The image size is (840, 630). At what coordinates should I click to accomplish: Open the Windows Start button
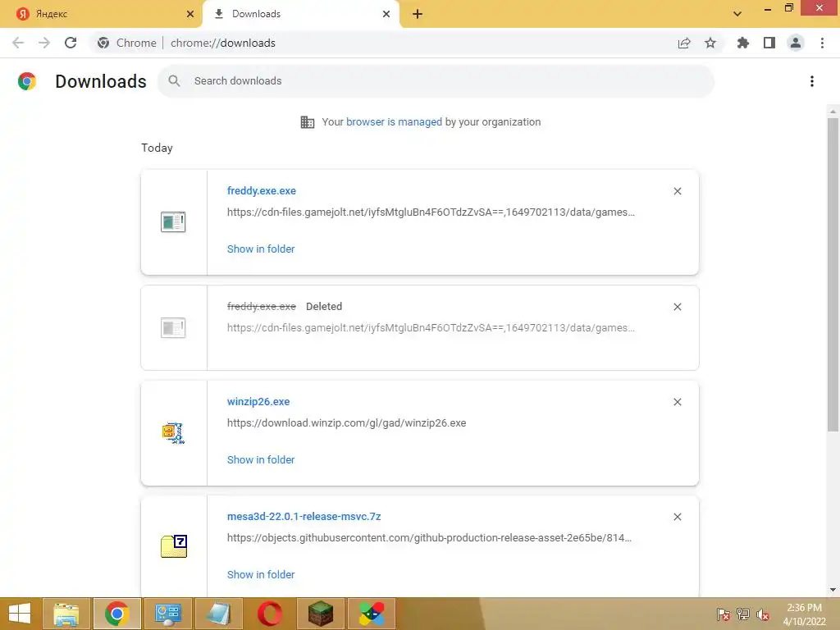pos(20,614)
